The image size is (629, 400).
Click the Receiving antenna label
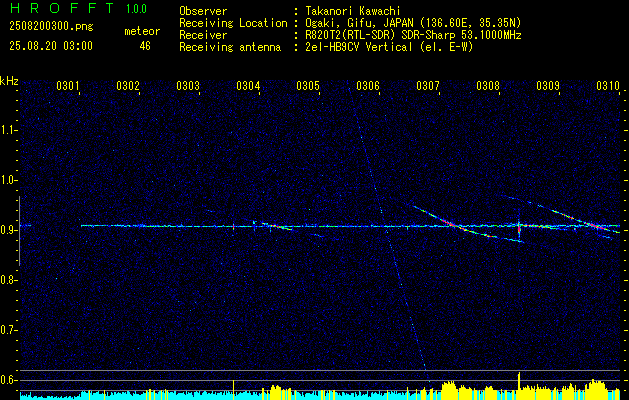[x=230, y=47]
